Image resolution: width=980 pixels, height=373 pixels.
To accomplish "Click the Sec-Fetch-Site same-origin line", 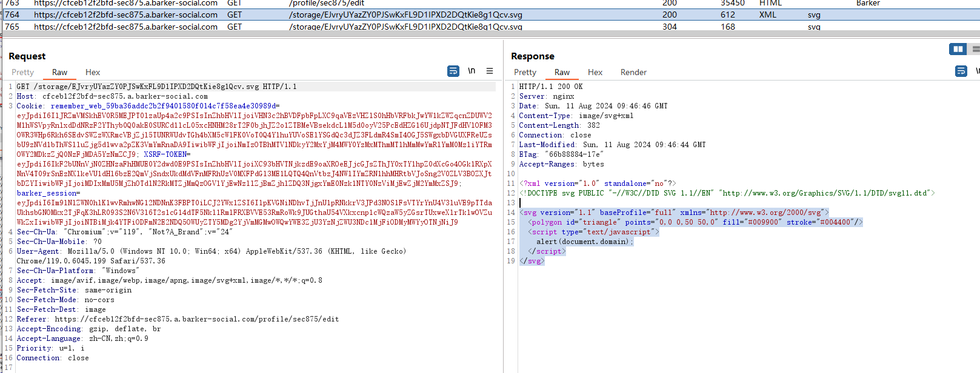I will coord(74,290).
